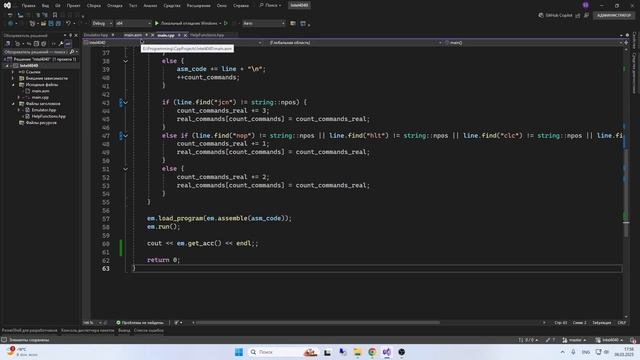Collapse the else-if block at line 47
This screenshot has height=360, width=640.
coord(125,136)
